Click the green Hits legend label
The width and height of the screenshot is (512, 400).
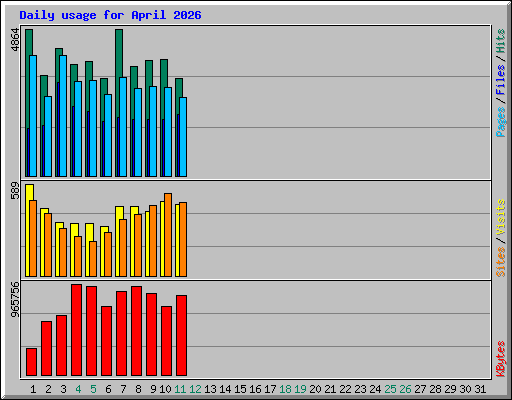pos(501,41)
